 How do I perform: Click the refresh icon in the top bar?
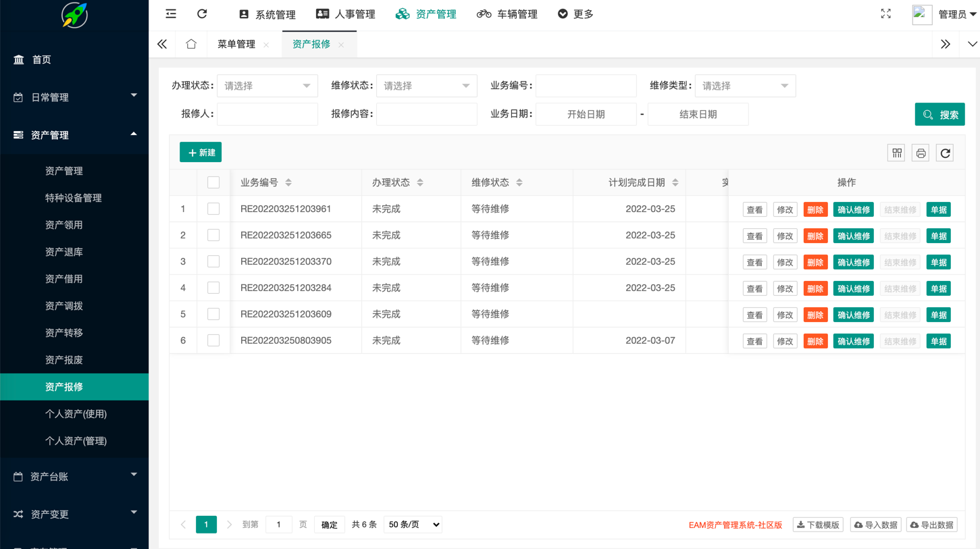[x=202, y=14]
